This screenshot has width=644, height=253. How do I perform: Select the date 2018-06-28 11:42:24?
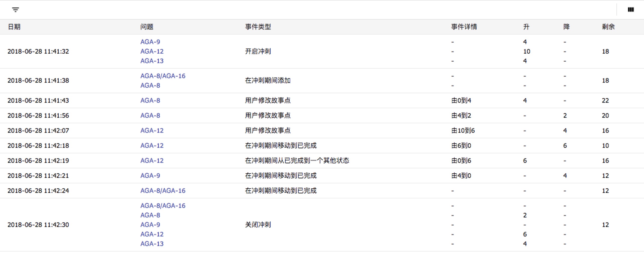coord(38,191)
